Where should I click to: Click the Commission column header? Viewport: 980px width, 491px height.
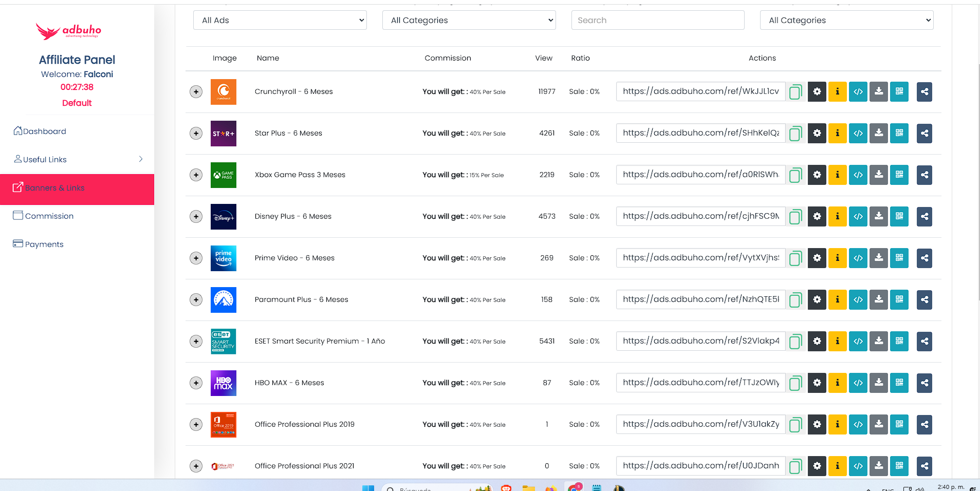[x=448, y=58]
